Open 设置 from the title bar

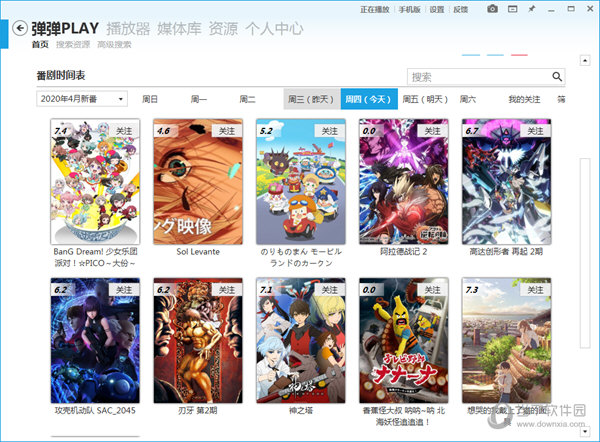tap(437, 10)
